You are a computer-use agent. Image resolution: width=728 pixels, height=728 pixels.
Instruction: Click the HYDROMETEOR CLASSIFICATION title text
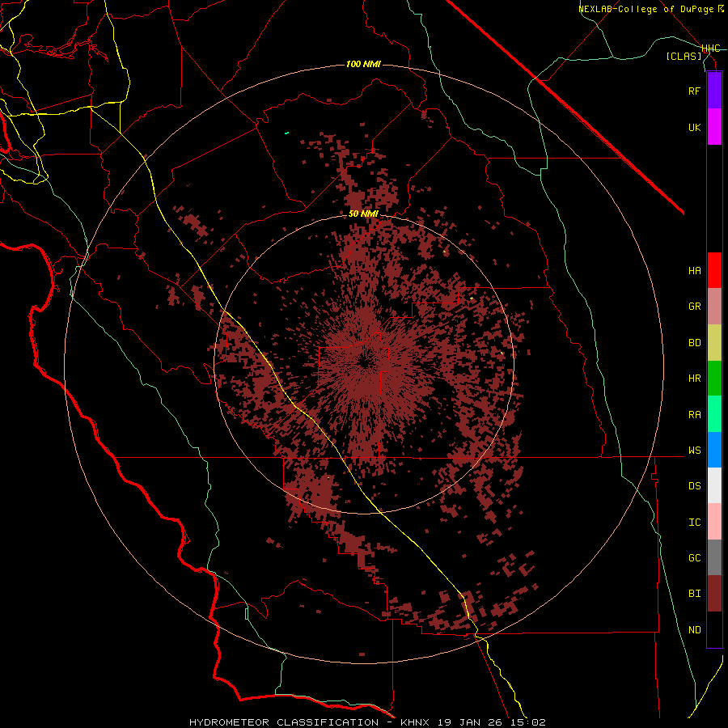pos(284,722)
